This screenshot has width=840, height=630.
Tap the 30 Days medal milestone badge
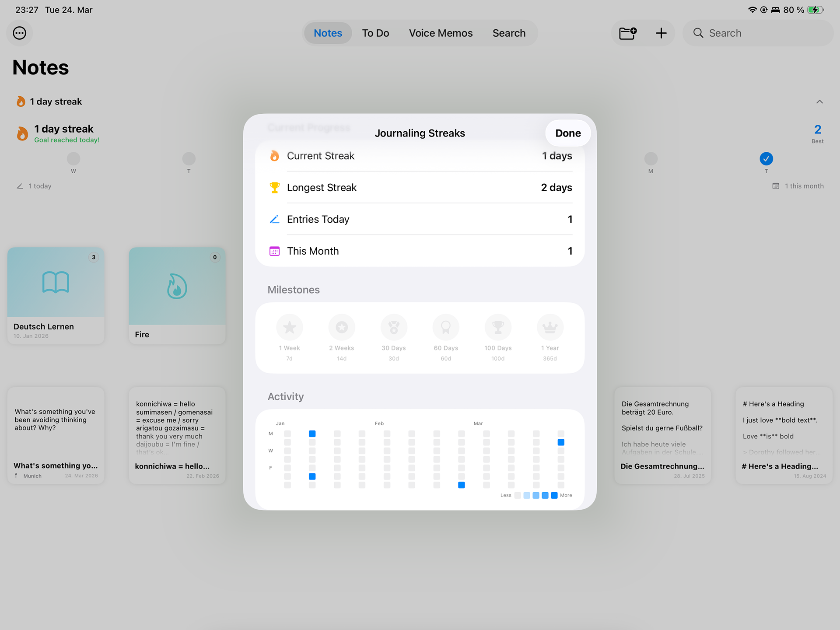click(394, 327)
